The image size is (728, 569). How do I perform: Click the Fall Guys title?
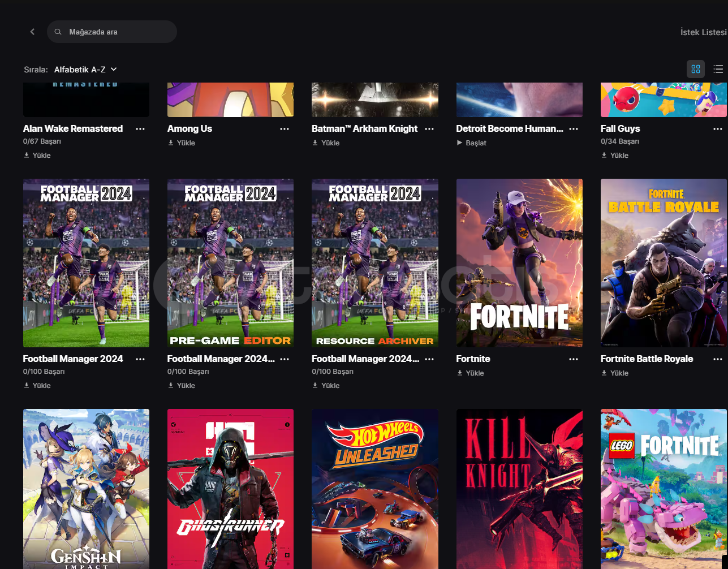(621, 129)
